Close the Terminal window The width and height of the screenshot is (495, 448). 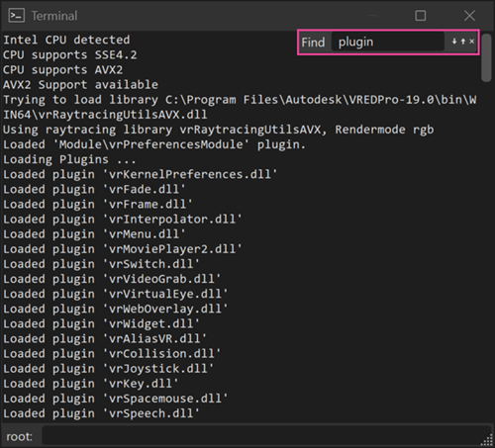tap(469, 16)
